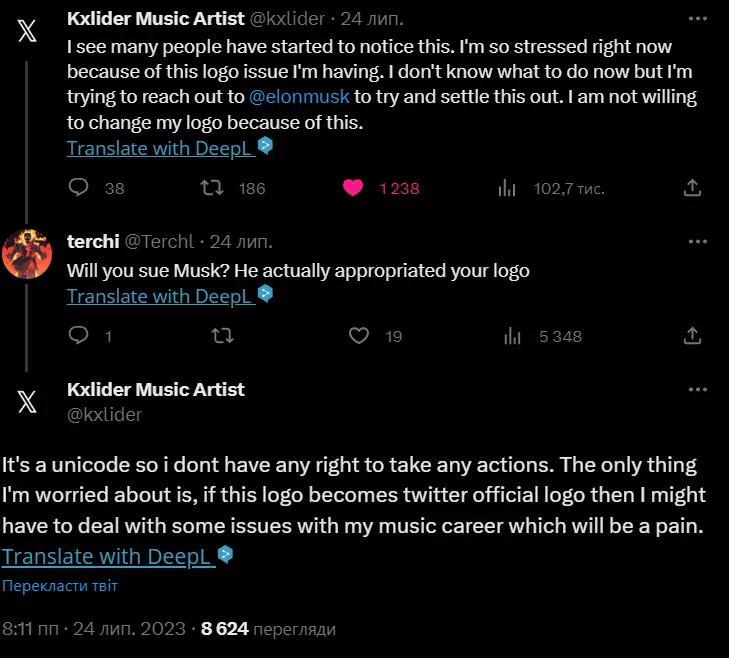View analytics showing 102,7 тис. views
The height and width of the screenshot is (658, 729).
pos(507,188)
